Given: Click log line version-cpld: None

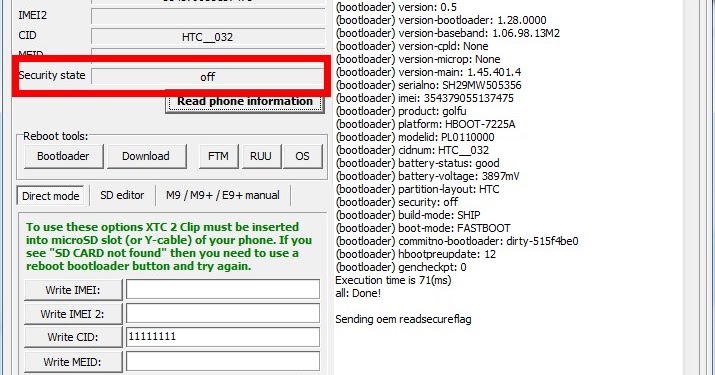Looking at the screenshot, I should click(412, 46).
